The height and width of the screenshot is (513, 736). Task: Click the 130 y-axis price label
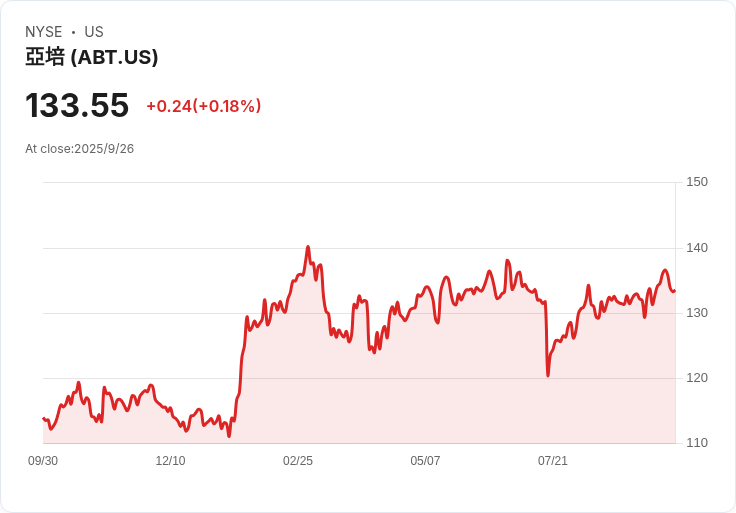point(697,313)
